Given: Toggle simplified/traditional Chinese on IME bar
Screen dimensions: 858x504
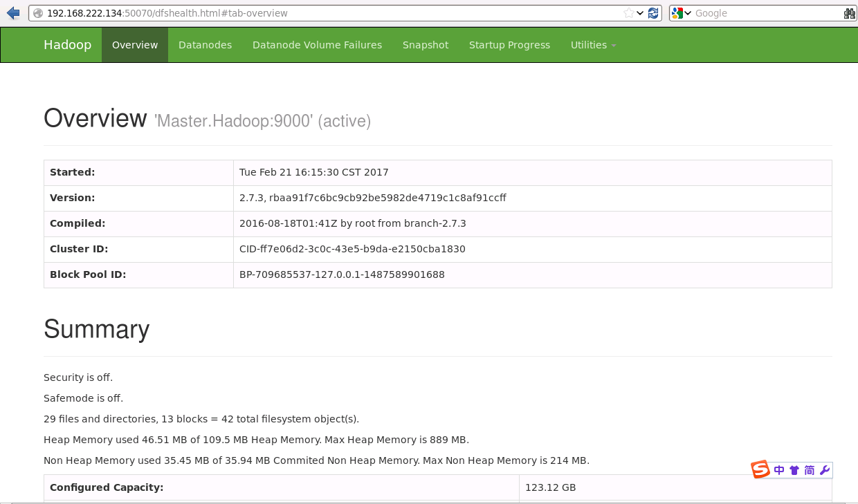Looking at the screenshot, I should [x=809, y=470].
